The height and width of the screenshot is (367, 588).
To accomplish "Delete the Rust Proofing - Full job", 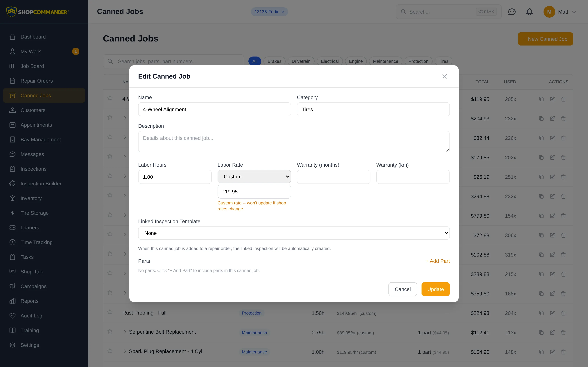I will coord(563,313).
